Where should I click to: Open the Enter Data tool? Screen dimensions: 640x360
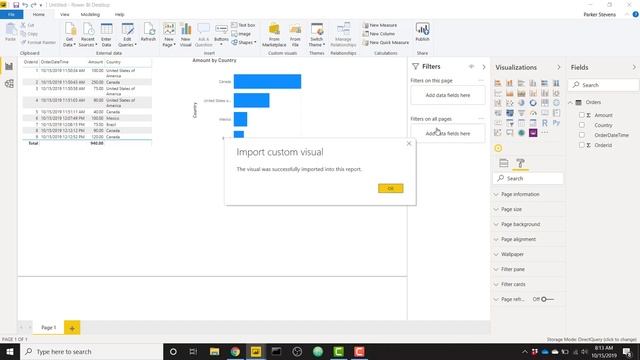106,35
